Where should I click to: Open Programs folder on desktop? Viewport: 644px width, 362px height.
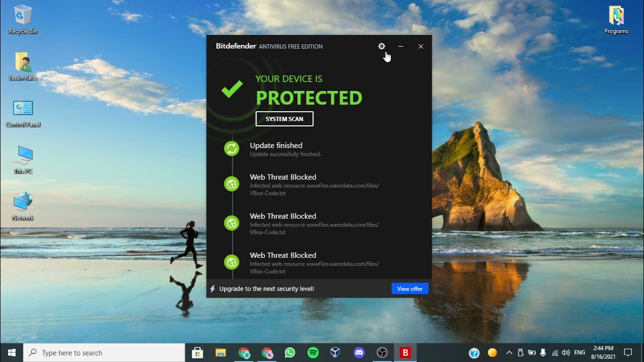[x=616, y=20]
